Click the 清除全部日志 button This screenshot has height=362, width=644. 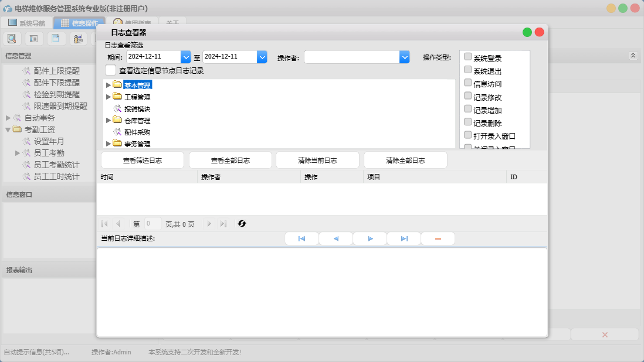[405, 160]
